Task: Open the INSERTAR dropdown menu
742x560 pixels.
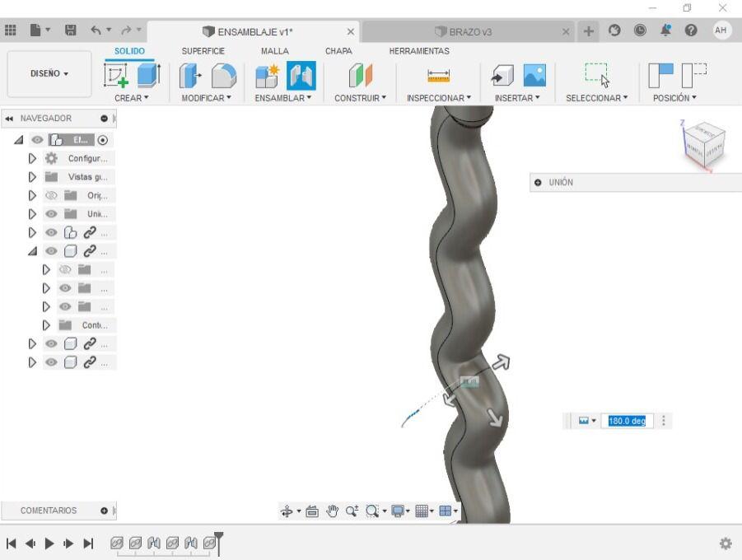Action: coord(516,98)
